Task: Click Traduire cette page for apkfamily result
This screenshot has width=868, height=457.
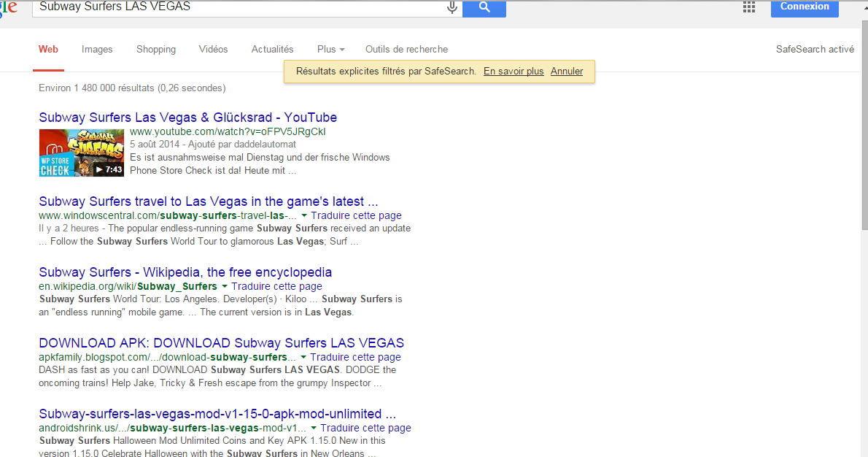Action: coord(355,357)
